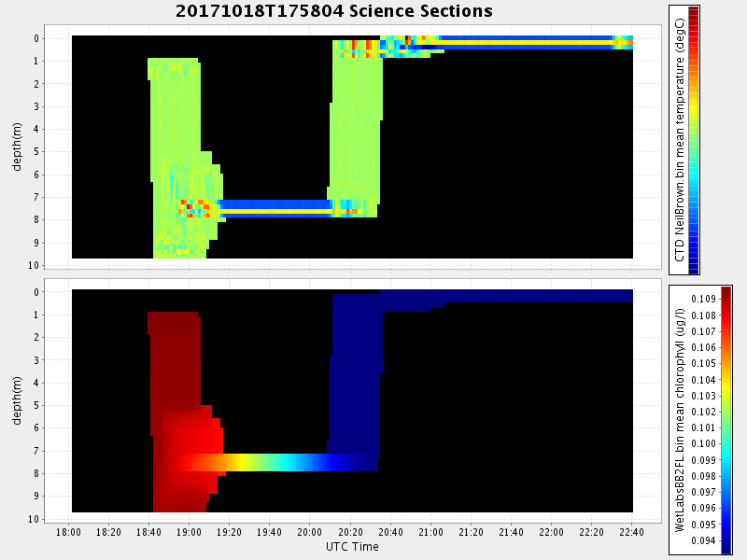Click the depth(m) label of chlorophyll plot
747x560 pixels.
click(17, 400)
